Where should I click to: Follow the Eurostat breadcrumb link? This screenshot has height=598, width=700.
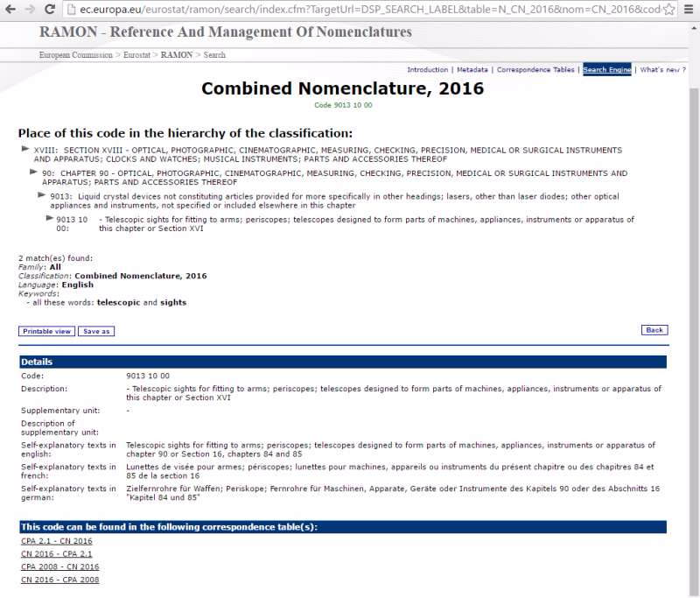(x=136, y=55)
